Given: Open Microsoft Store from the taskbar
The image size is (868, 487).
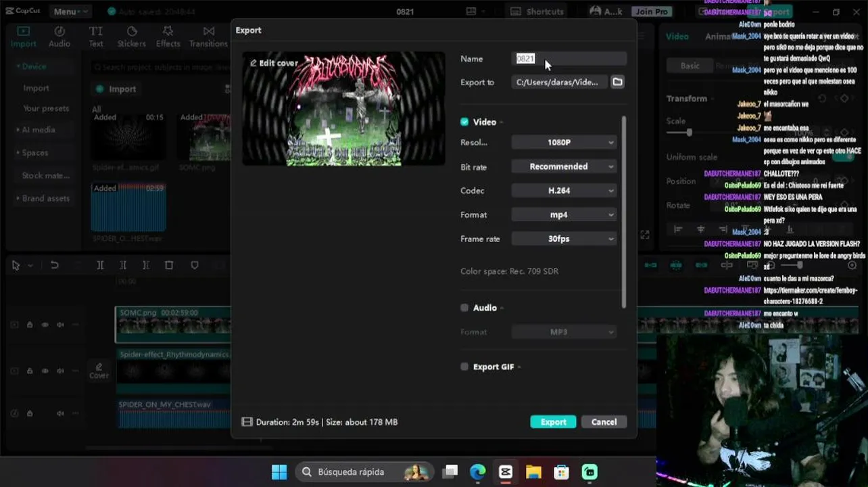Looking at the screenshot, I should (561, 471).
